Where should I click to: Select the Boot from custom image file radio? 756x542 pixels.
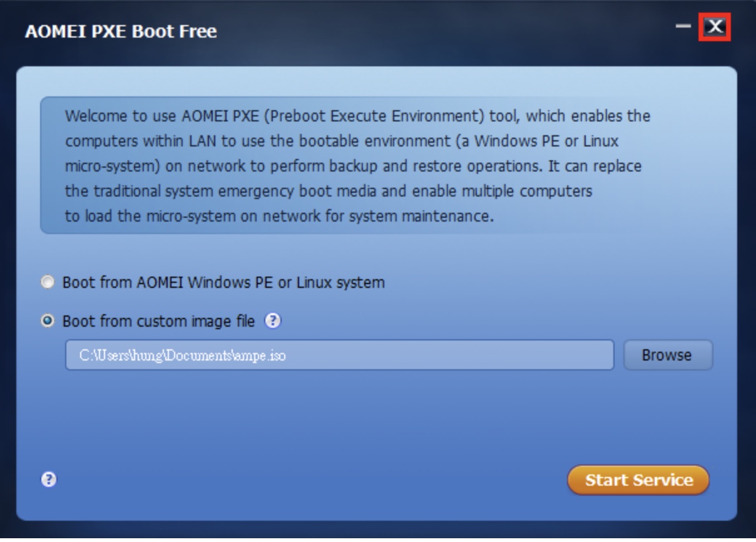pyautogui.click(x=48, y=321)
